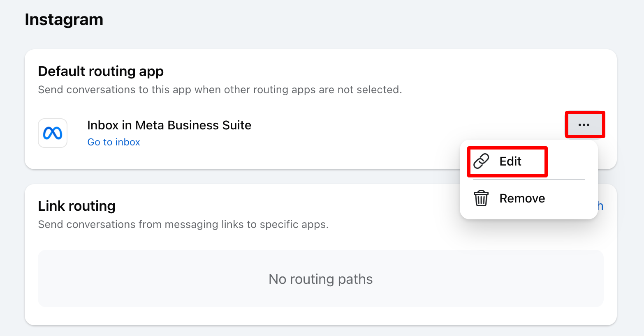Click the default routing app description text

tap(220, 90)
